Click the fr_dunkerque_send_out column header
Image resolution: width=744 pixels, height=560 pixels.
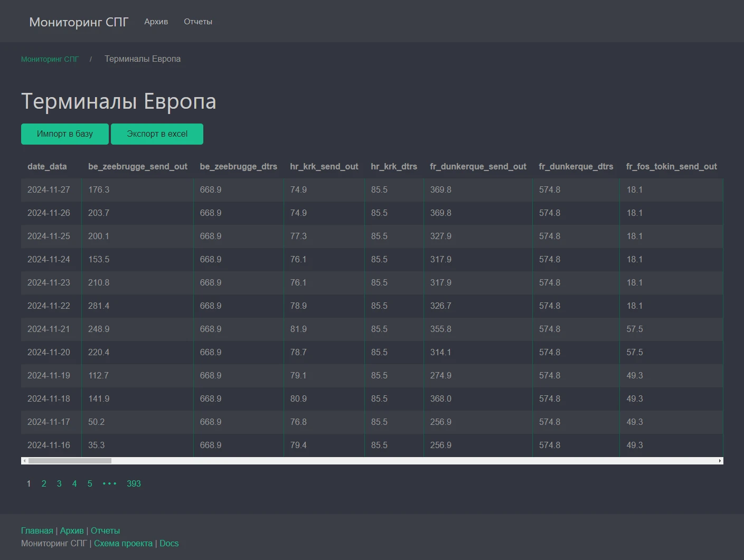click(477, 167)
